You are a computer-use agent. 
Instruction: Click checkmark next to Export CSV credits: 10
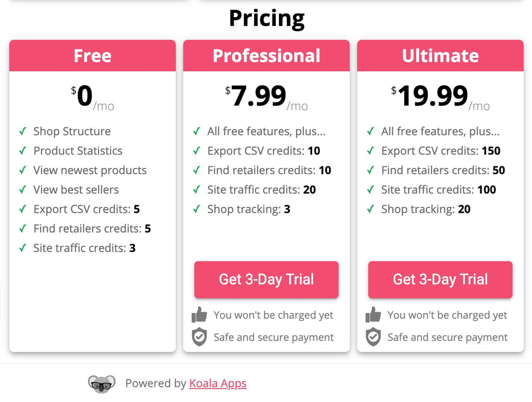coord(196,150)
